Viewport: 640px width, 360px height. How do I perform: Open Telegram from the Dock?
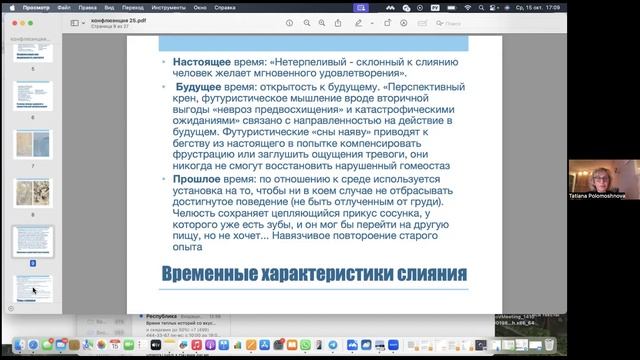point(333,345)
